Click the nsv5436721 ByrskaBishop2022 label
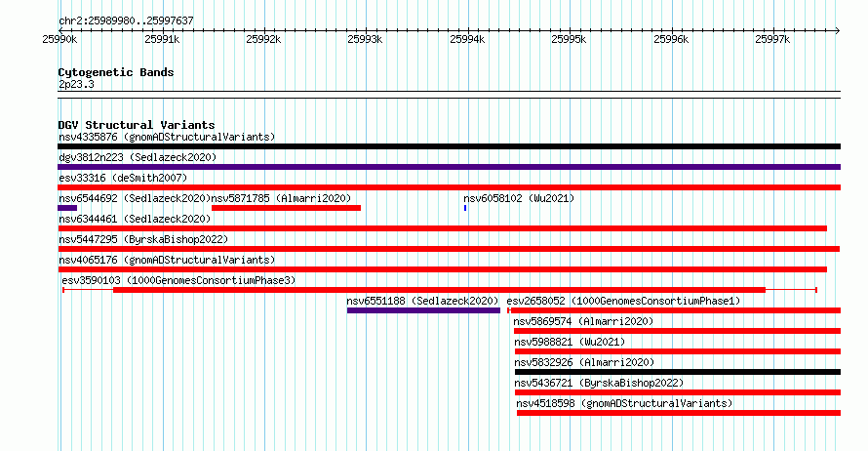868x451 pixels. click(x=599, y=383)
